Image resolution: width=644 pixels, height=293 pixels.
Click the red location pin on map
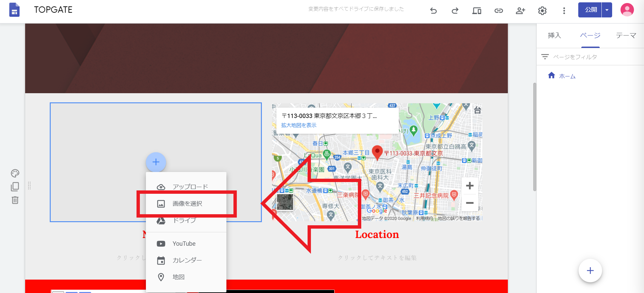pos(377,153)
